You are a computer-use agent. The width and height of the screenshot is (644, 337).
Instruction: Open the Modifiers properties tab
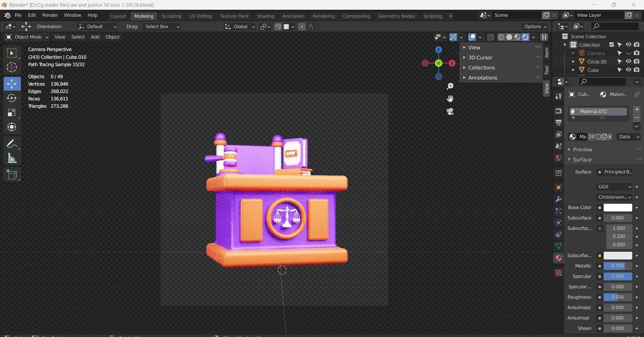[x=558, y=199]
